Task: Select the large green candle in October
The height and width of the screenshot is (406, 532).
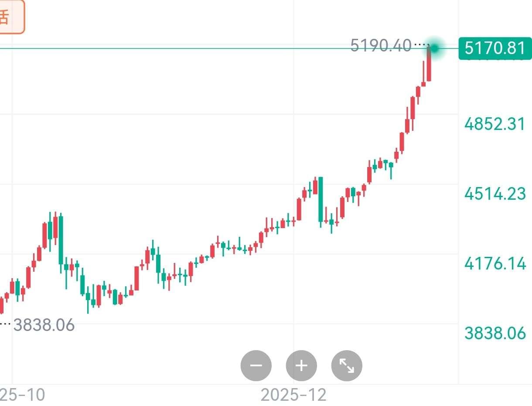Action: coord(61,240)
